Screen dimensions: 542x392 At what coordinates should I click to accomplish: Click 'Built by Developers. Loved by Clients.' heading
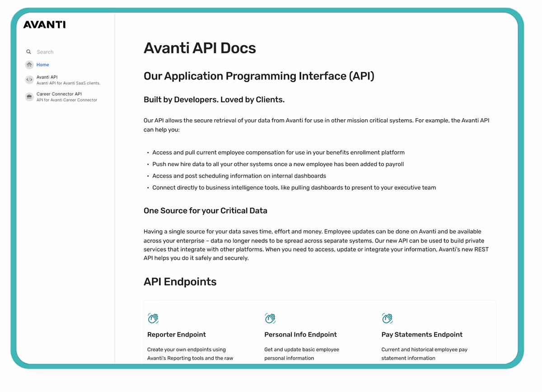click(214, 100)
